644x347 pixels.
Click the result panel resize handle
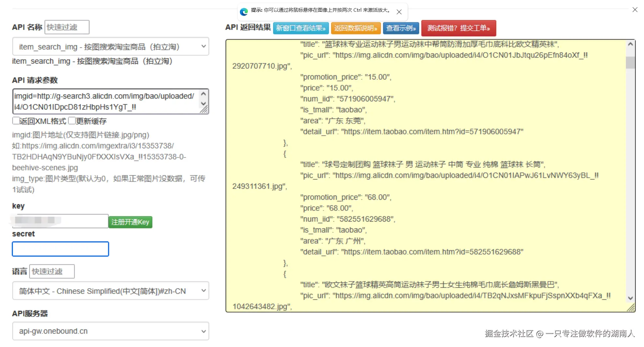coord(631,308)
